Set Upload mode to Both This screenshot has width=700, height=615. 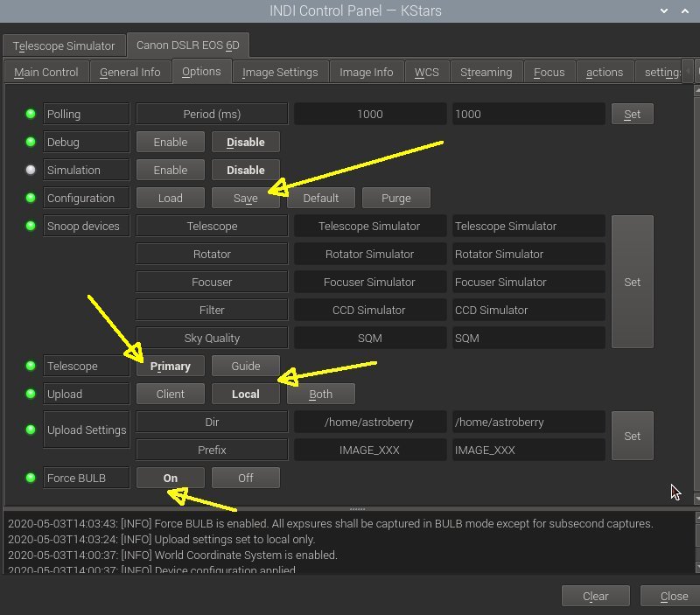point(321,394)
